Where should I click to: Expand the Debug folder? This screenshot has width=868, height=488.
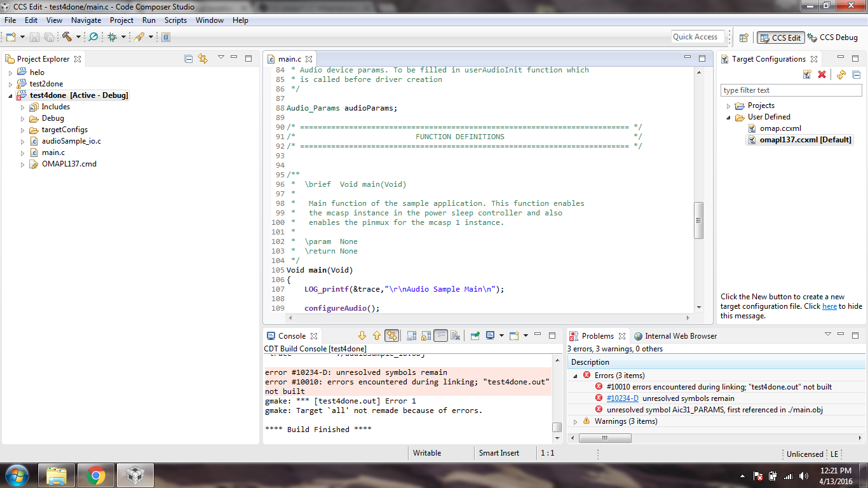coord(22,118)
